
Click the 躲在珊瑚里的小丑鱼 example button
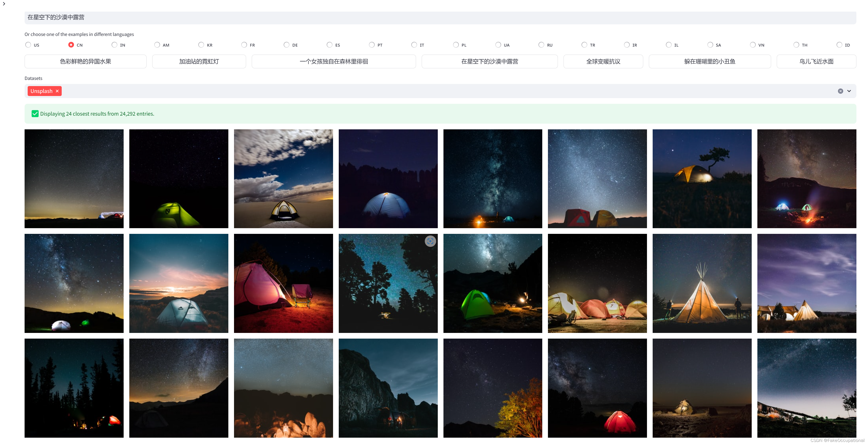point(709,61)
